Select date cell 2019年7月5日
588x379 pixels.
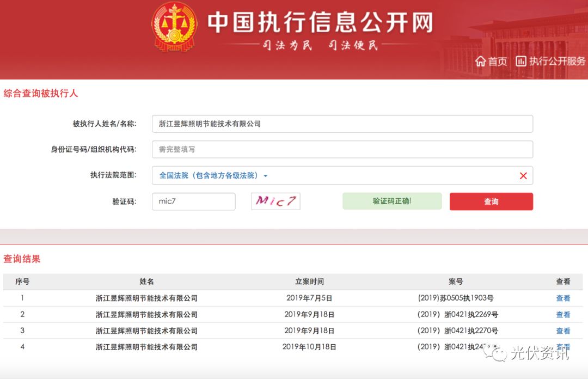309,298
